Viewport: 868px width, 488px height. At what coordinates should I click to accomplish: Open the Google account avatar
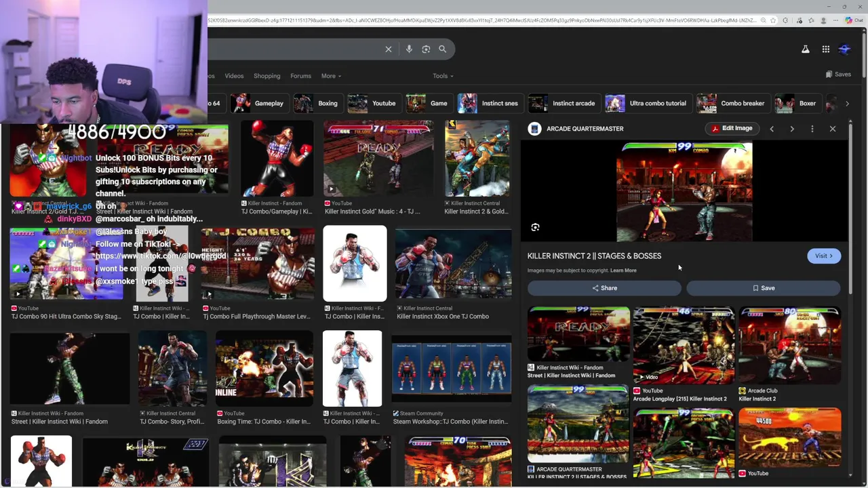click(x=845, y=49)
